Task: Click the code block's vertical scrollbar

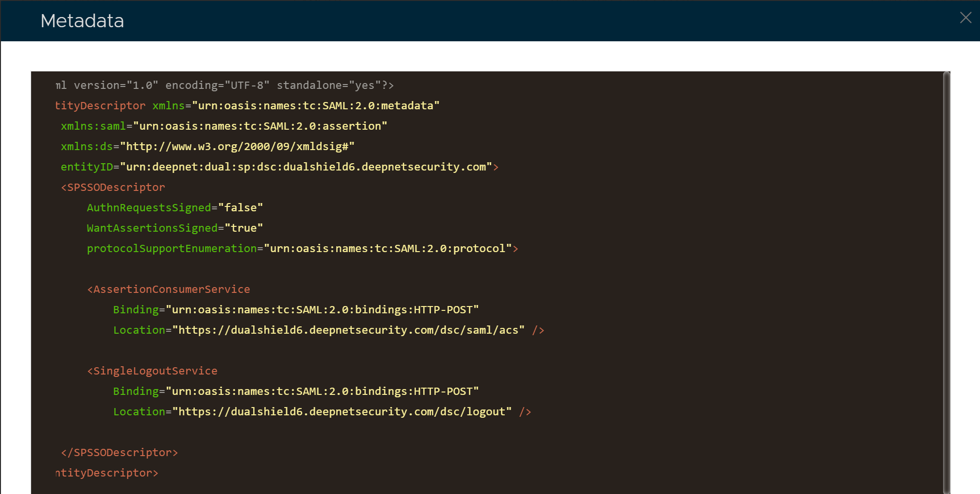Action: coord(946,282)
